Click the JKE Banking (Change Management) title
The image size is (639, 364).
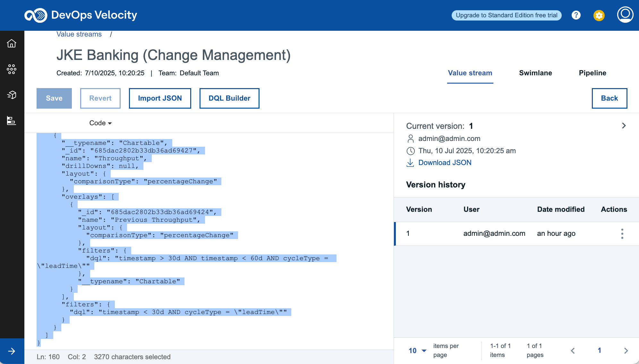[174, 55]
